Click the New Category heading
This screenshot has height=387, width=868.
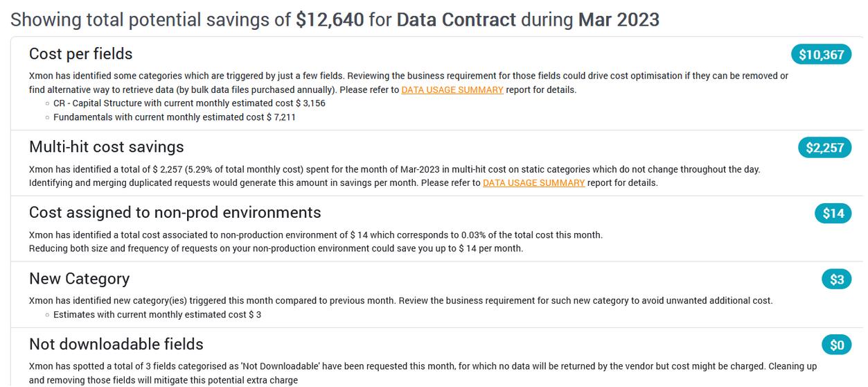point(79,279)
